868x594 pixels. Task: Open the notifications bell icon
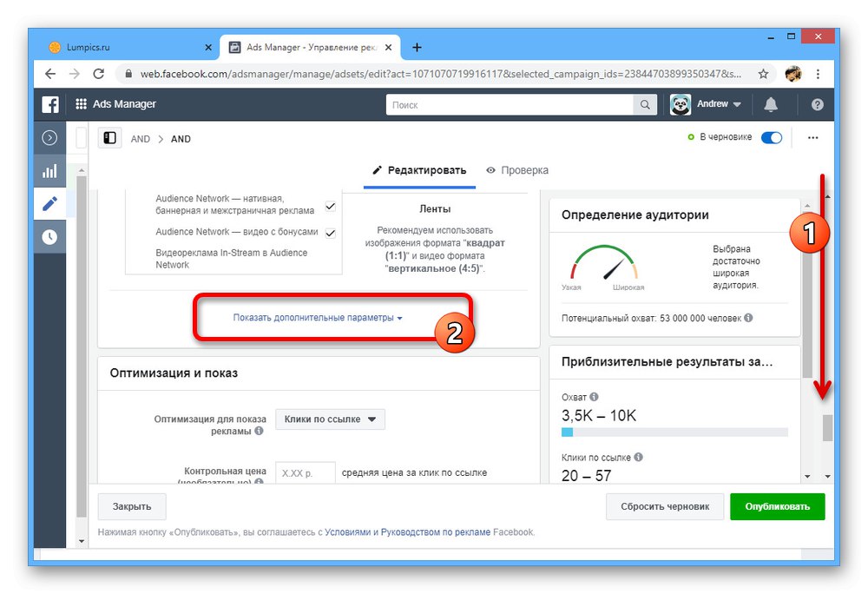(x=771, y=104)
